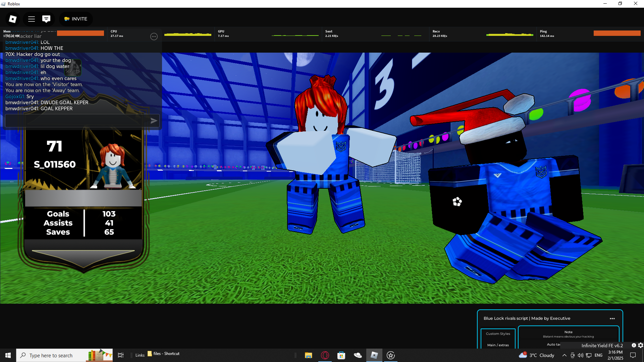Open Opera browser from the taskbar
This screenshot has height=362, width=644.
[325, 355]
